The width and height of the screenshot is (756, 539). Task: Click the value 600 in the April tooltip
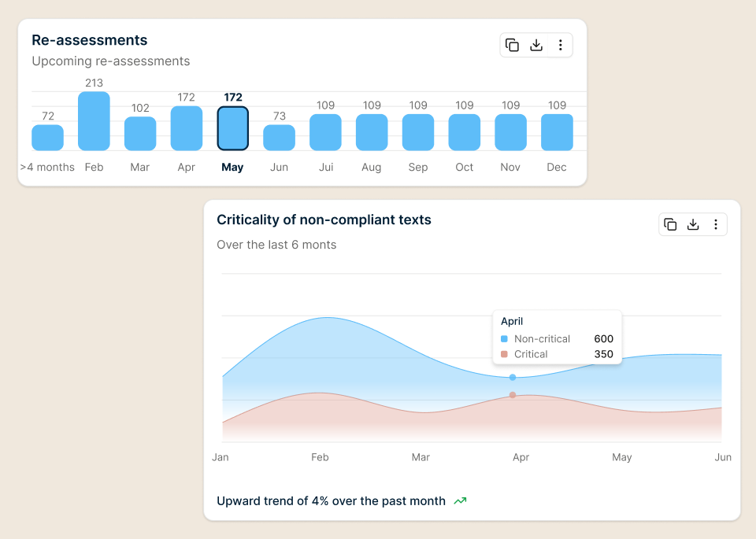[x=604, y=338]
